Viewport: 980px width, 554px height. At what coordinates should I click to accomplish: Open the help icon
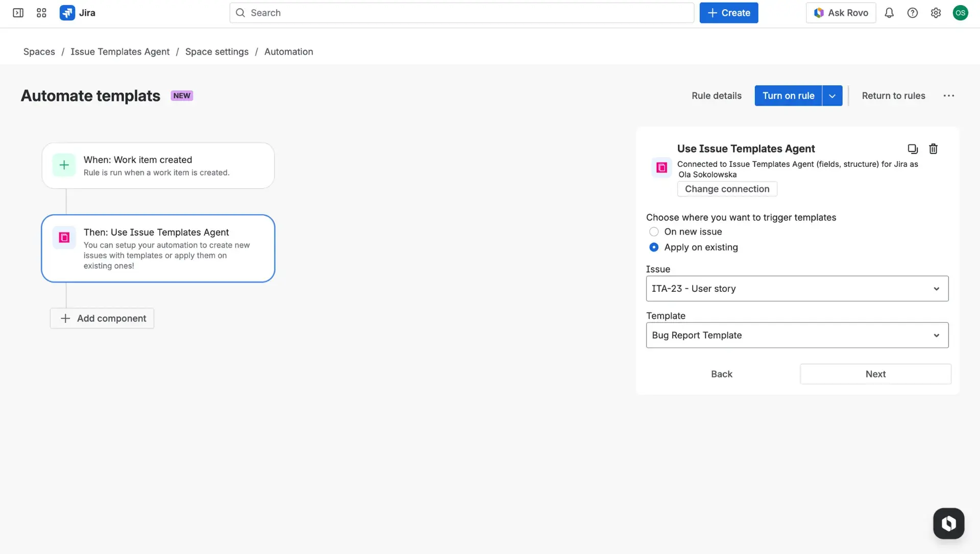(x=913, y=13)
